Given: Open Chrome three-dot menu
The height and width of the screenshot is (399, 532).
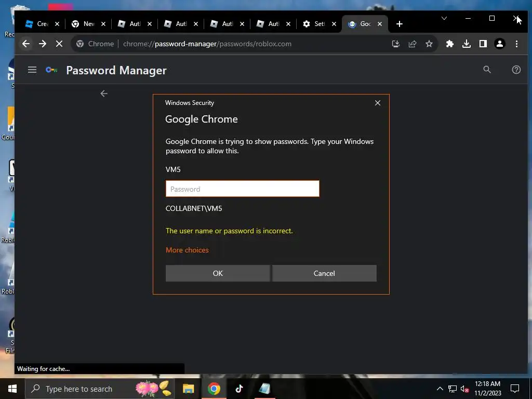Looking at the screenshot, I should [516, 44].
